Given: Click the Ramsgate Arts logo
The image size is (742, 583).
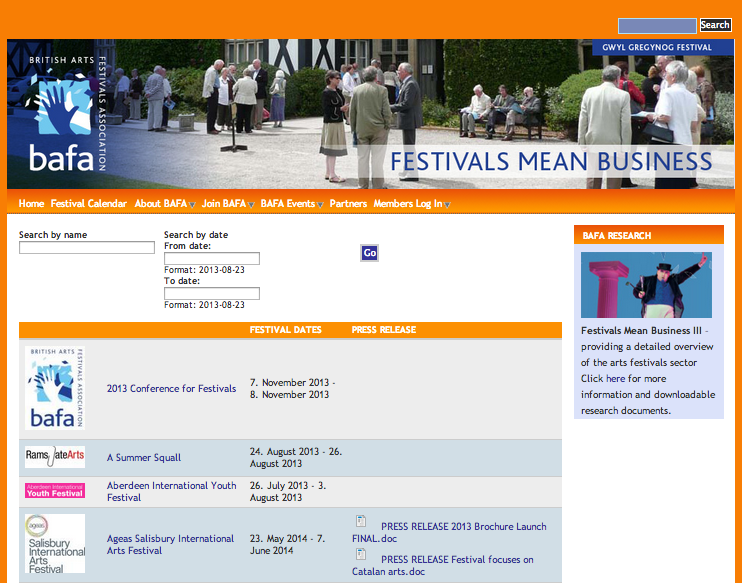Looking at the screenshot, I should click(55, 457).
